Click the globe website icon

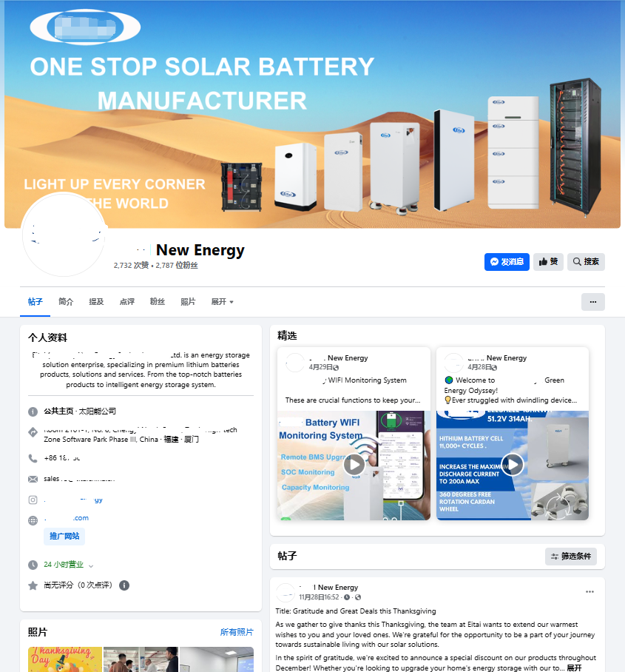(33, 520)
